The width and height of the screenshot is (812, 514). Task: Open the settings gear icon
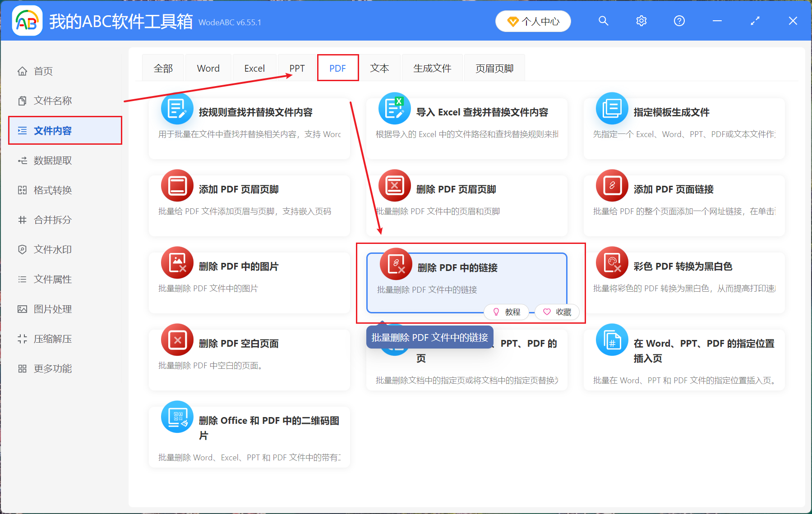641,21
